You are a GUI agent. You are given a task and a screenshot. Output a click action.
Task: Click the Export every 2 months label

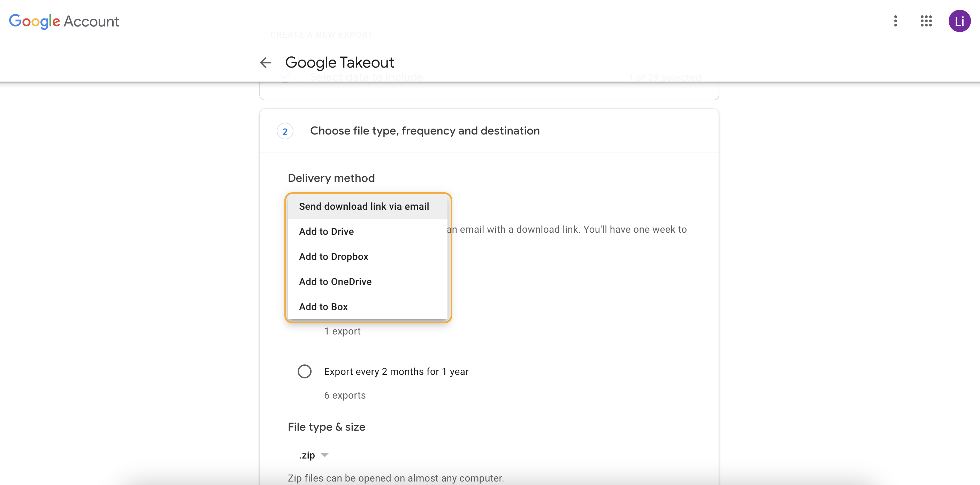coord(396,371)
